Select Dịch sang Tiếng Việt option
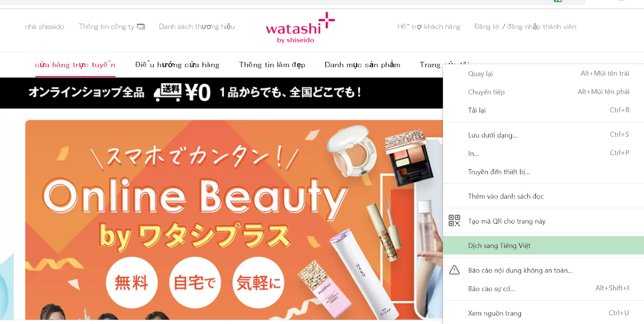 [x=543, y=246]
